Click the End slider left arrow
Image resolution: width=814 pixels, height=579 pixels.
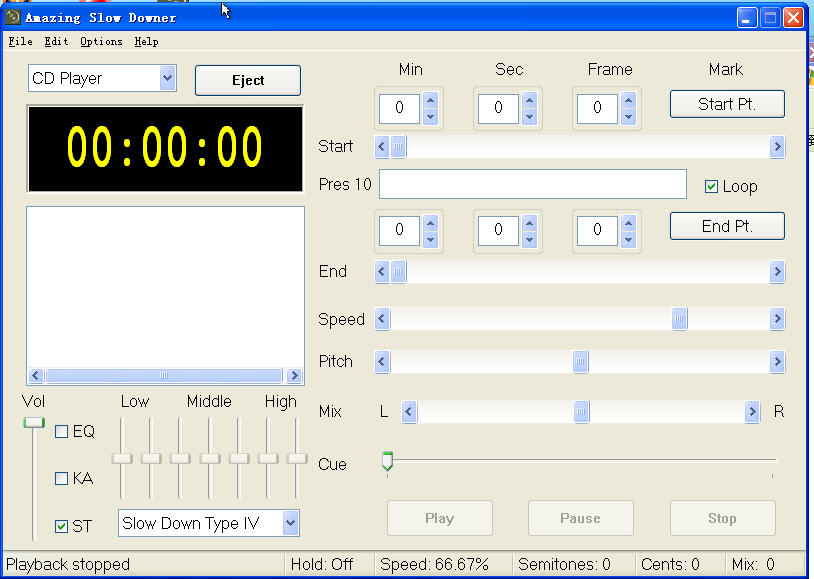382,272
